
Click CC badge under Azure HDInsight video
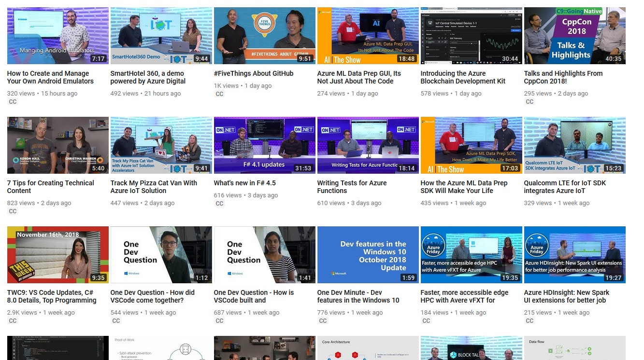click(x=530, y=321)
